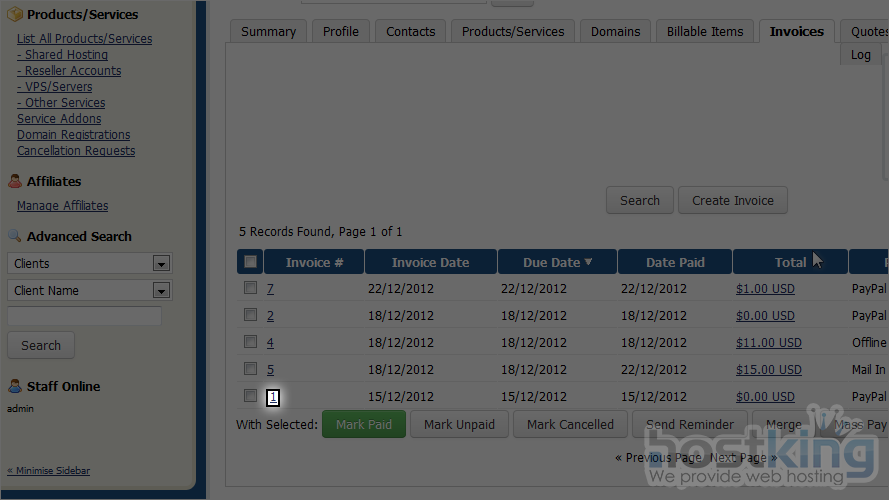This screenshot has width=889, height=500.
Task: Click the Minimise Sidebar link
Action: click(48, 471)
